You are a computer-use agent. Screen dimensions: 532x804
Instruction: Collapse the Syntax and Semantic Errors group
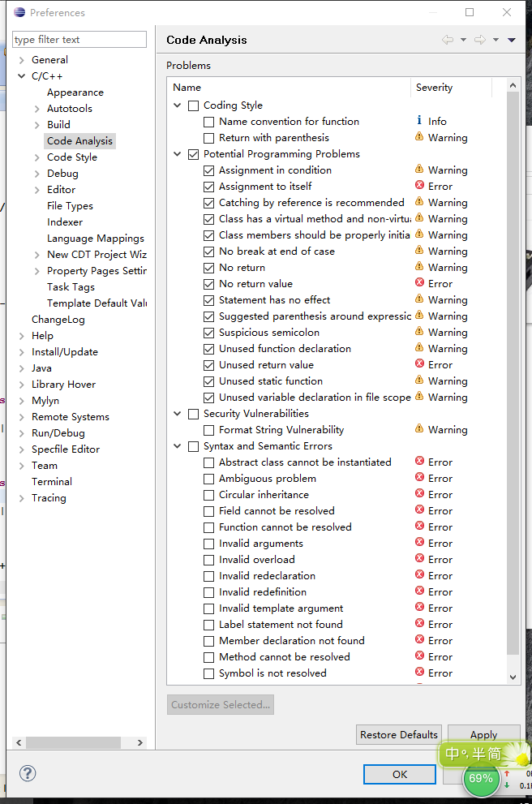[x=178, y=446]
